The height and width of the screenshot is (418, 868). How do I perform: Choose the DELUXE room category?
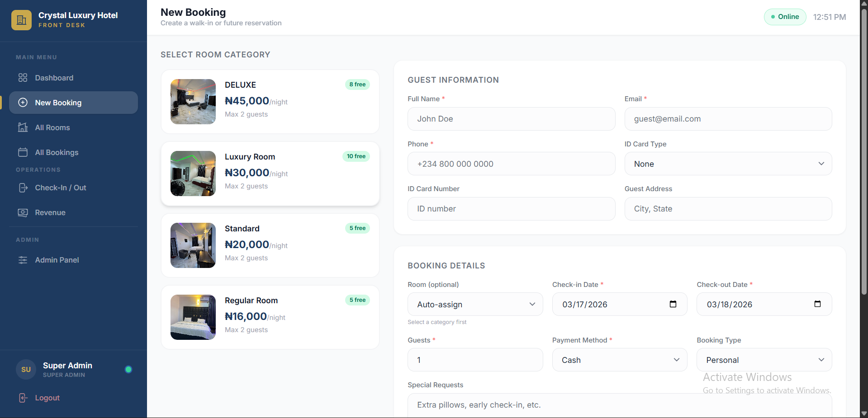click(x=270, y=101)
